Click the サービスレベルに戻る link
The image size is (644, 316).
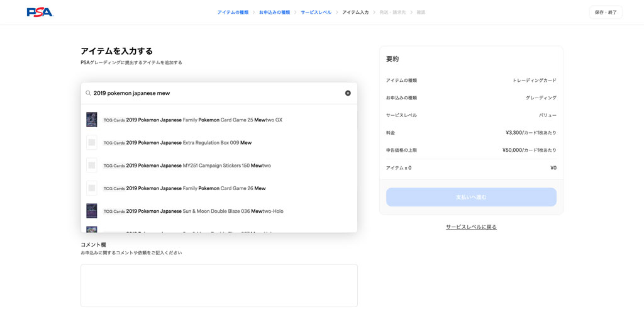471,227
